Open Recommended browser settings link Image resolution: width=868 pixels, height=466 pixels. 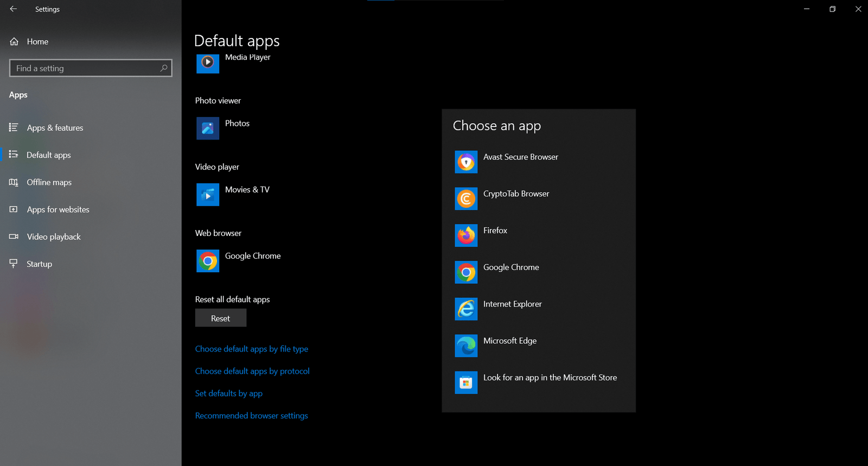(252, 416)
